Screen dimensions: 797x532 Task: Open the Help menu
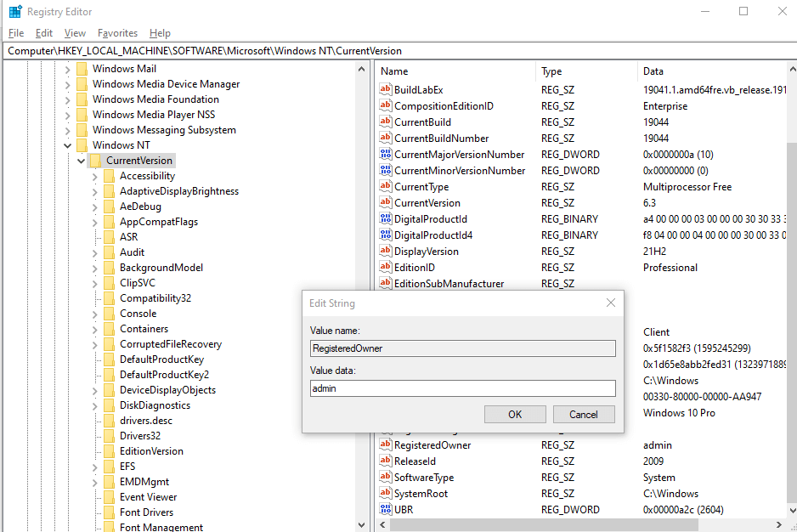tap(160, 33)
